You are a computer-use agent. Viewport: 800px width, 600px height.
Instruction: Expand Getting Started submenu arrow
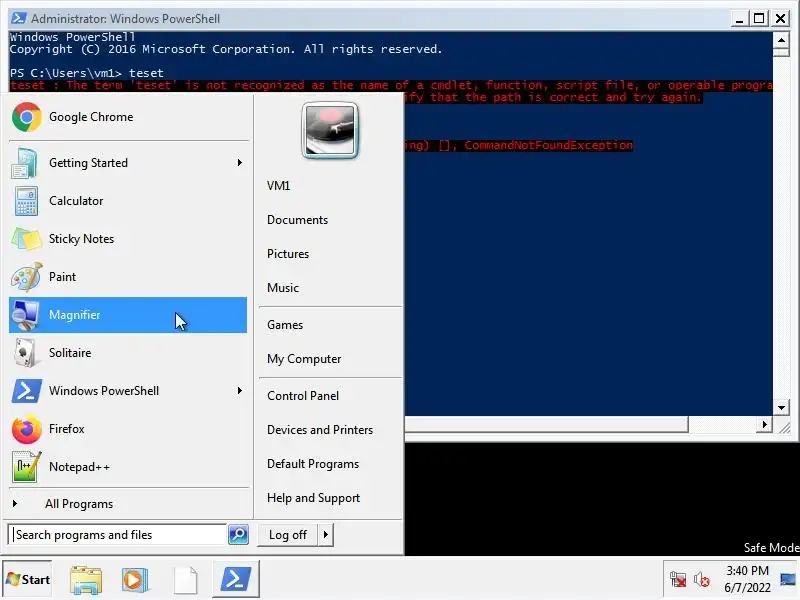coord(239,163)
